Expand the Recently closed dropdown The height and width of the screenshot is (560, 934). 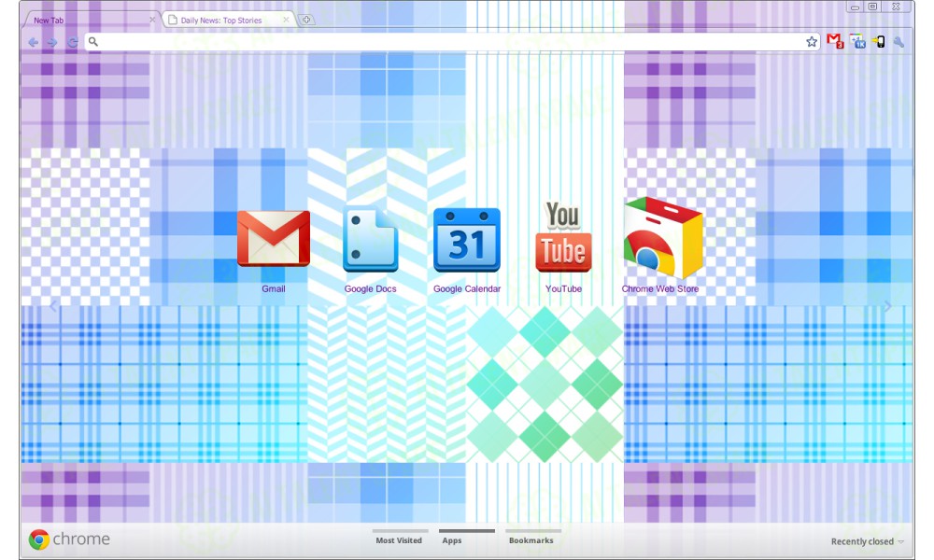868,541
